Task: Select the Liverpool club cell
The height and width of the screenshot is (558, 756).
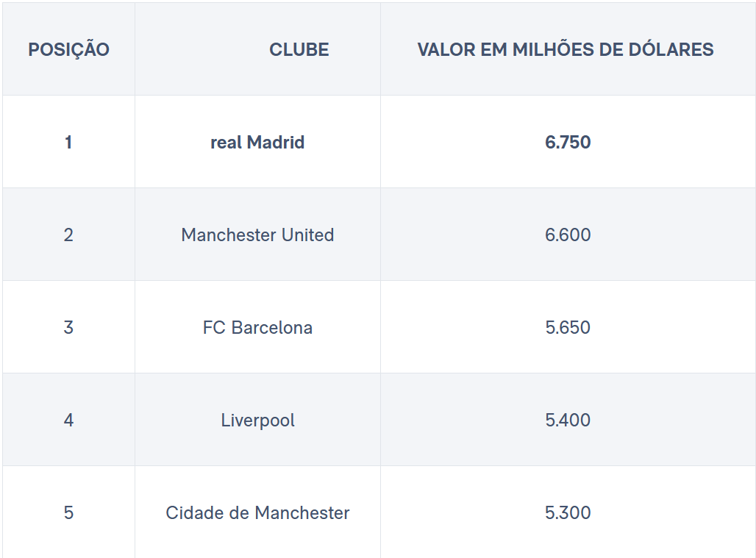Action: [x=258, y=419]
